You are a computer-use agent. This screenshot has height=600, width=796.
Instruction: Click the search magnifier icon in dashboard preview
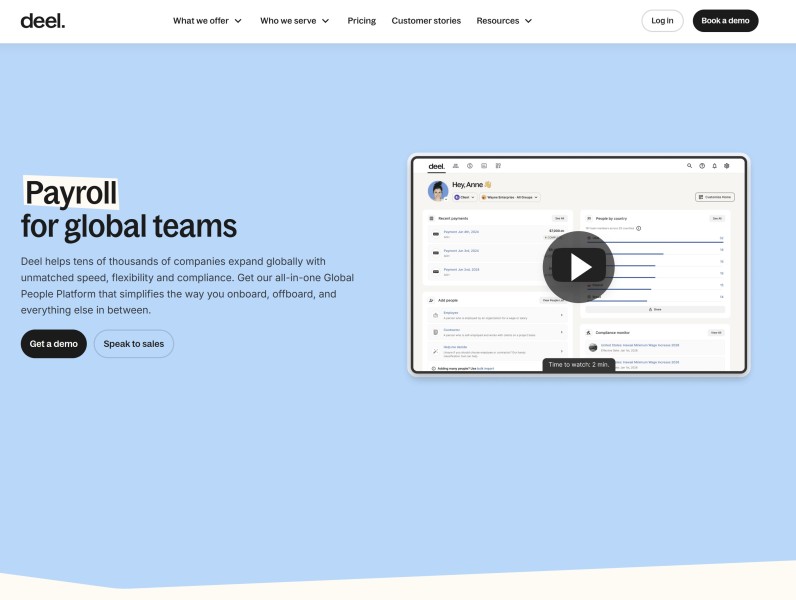click(x=689, y=166)
